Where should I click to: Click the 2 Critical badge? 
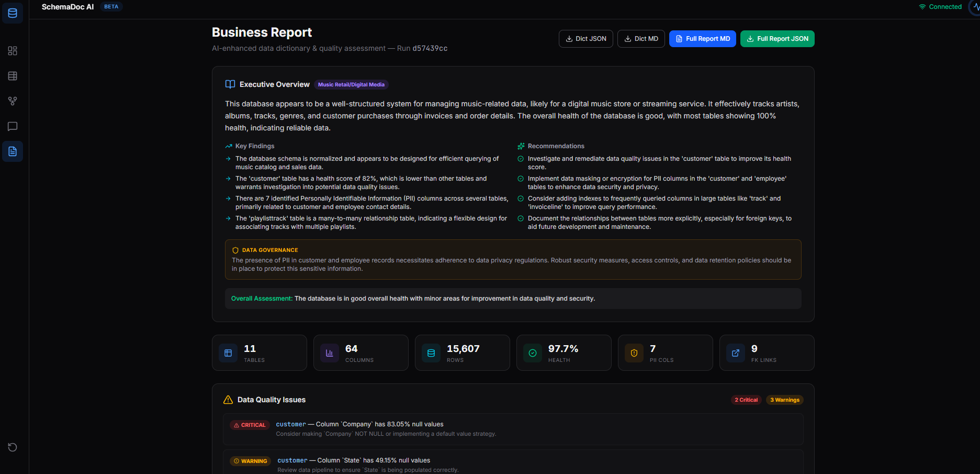(x=746, y=400)
